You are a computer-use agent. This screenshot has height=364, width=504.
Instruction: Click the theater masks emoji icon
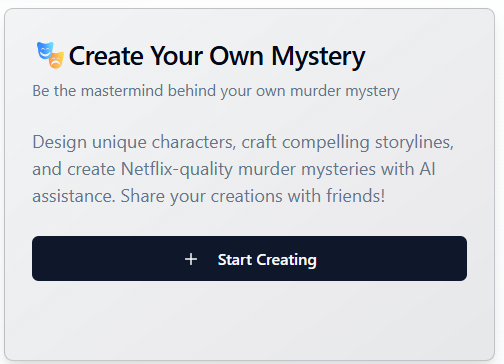[x=50, y=55]
